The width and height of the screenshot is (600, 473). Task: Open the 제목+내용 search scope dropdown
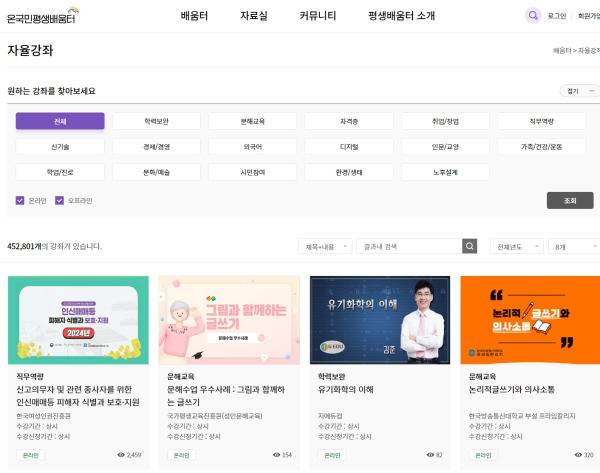(x=324, y=246)
